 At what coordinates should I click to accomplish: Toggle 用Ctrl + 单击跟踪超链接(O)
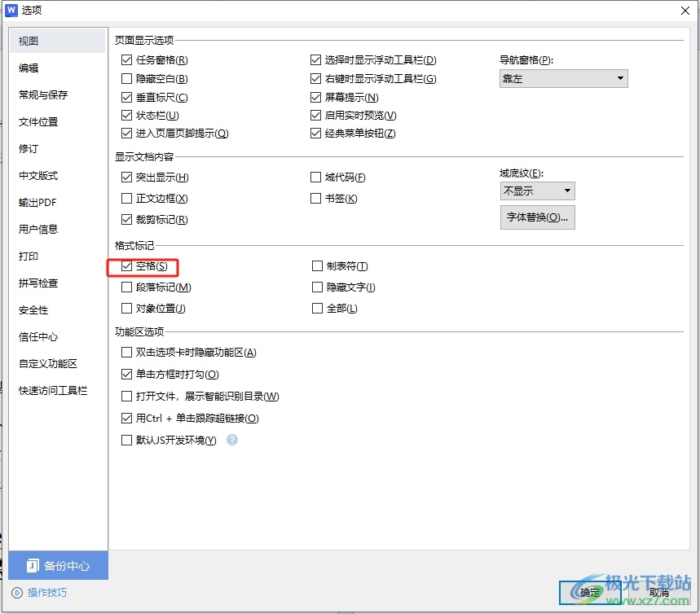coord(127,418)
